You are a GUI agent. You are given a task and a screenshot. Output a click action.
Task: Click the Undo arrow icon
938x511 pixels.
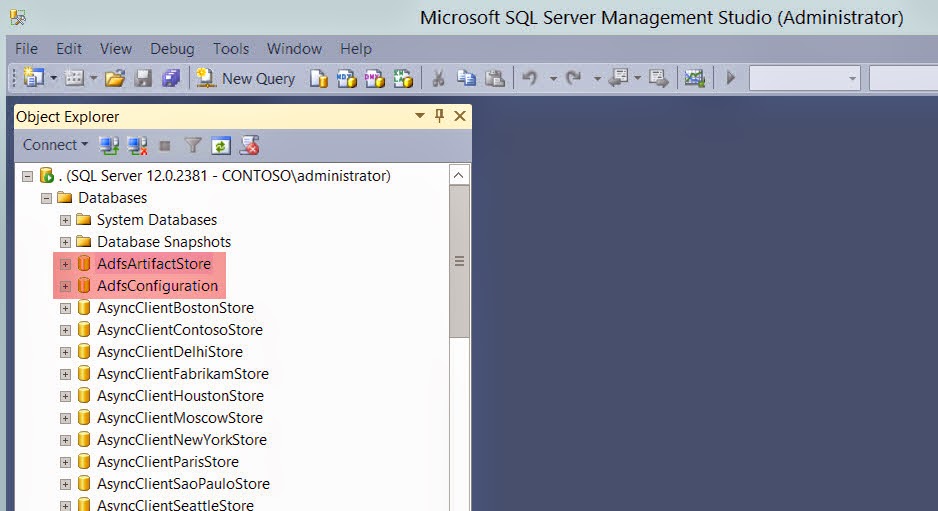(x=529, y=78)
